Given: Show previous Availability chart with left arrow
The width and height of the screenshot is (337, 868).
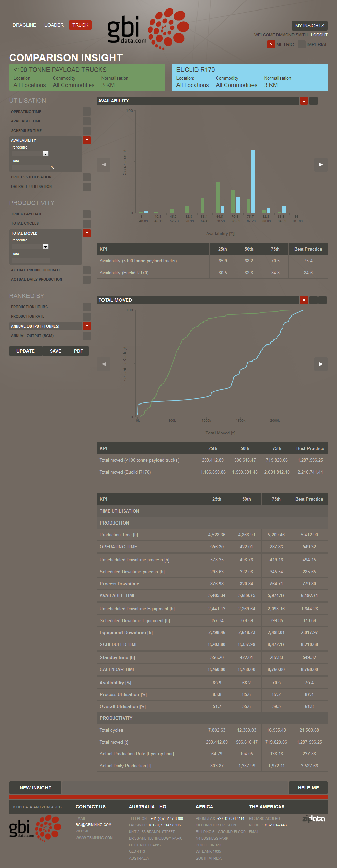Looking at the screenshot, I should point(104,165).
